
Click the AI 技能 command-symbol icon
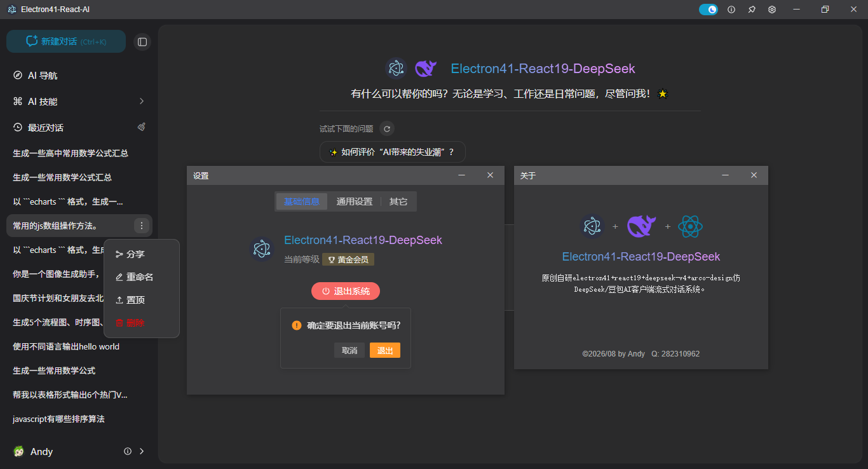18,101
